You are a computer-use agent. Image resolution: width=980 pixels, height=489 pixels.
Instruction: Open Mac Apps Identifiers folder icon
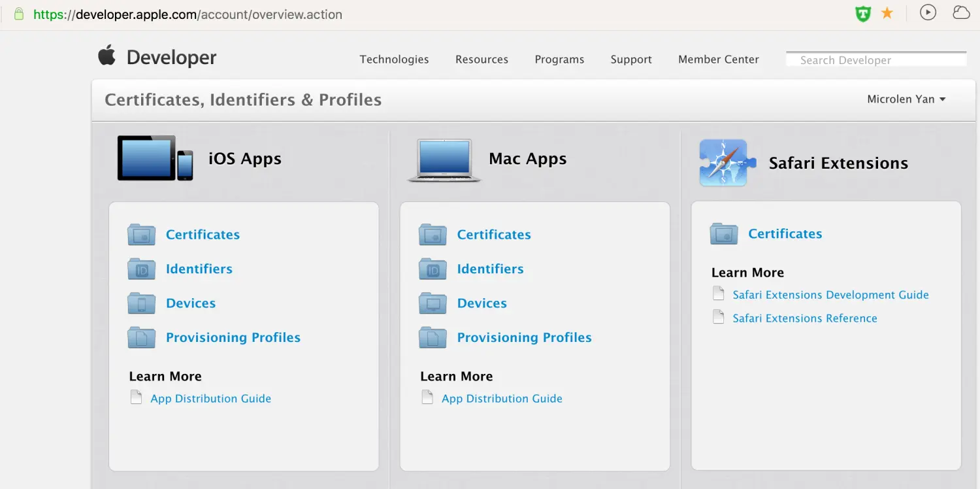[x=433, y=269]
